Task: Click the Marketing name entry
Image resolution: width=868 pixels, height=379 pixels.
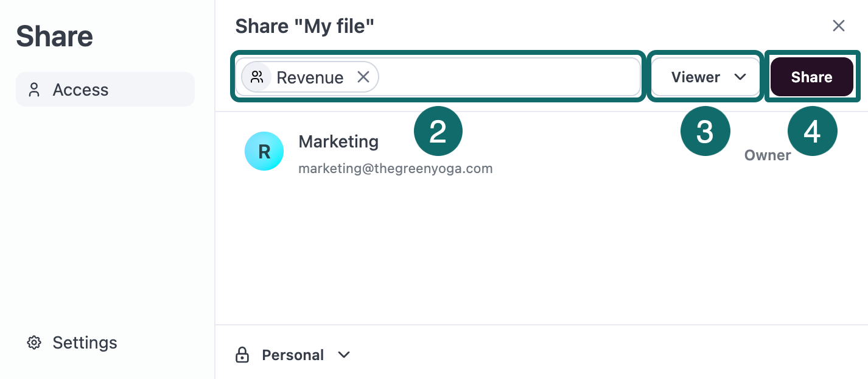Action: coord(338,141)
